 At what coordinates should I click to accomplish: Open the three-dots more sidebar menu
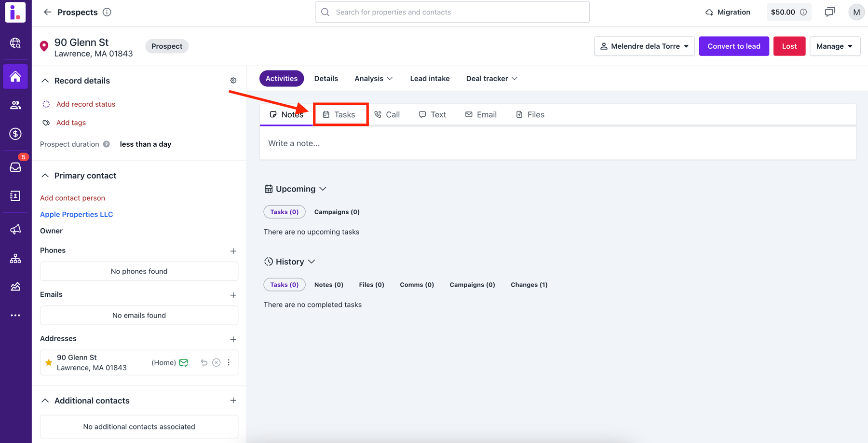[15, 315]
